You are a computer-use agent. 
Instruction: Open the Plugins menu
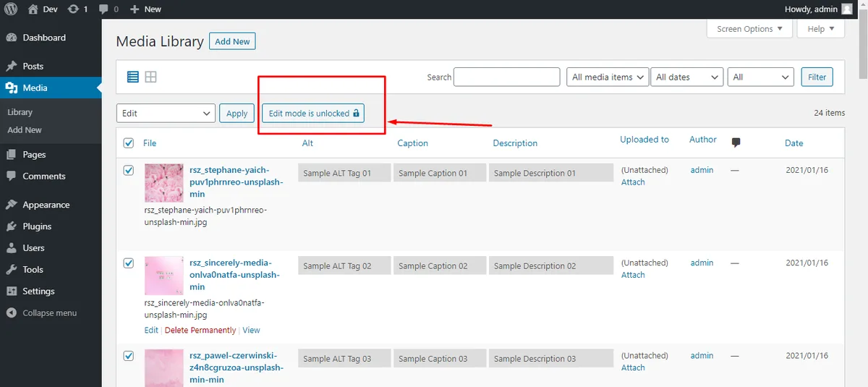[37, 226]
